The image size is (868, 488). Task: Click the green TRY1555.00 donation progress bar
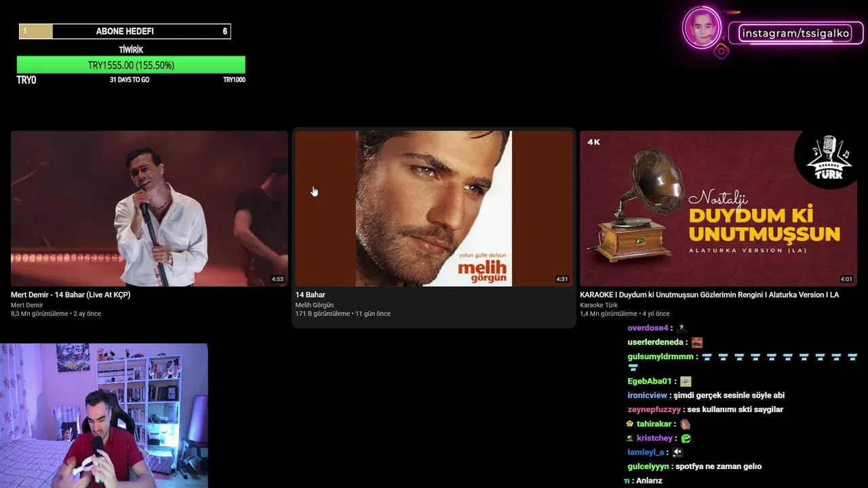[x=131, y=65]
